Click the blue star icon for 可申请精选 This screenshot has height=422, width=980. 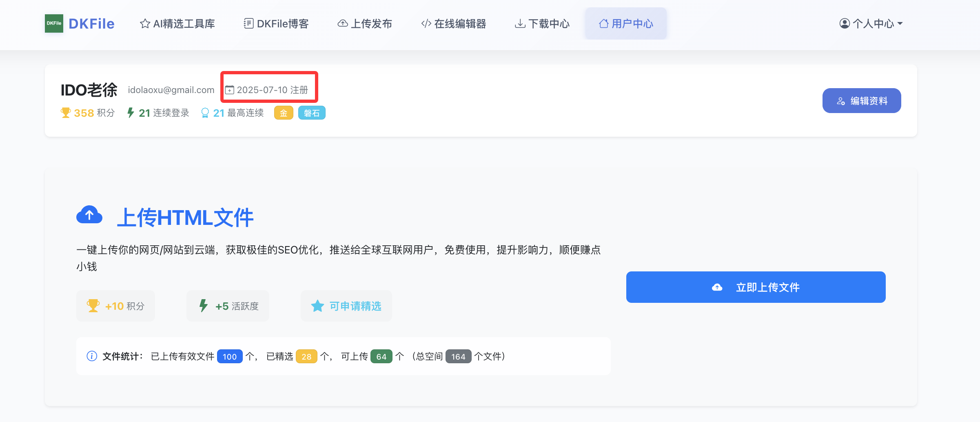[317, 306]
